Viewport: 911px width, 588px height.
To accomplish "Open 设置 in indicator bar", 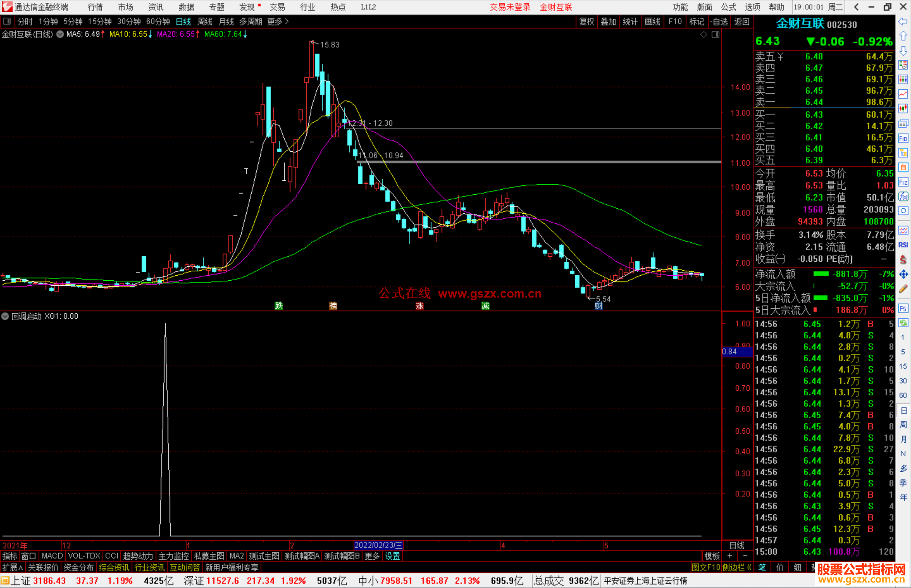I will pyautogui.click(x=393, y=556).
